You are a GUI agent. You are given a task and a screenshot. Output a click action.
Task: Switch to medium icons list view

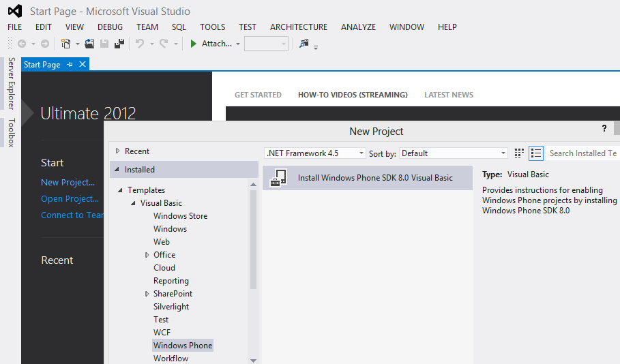(x=536, y=153)
